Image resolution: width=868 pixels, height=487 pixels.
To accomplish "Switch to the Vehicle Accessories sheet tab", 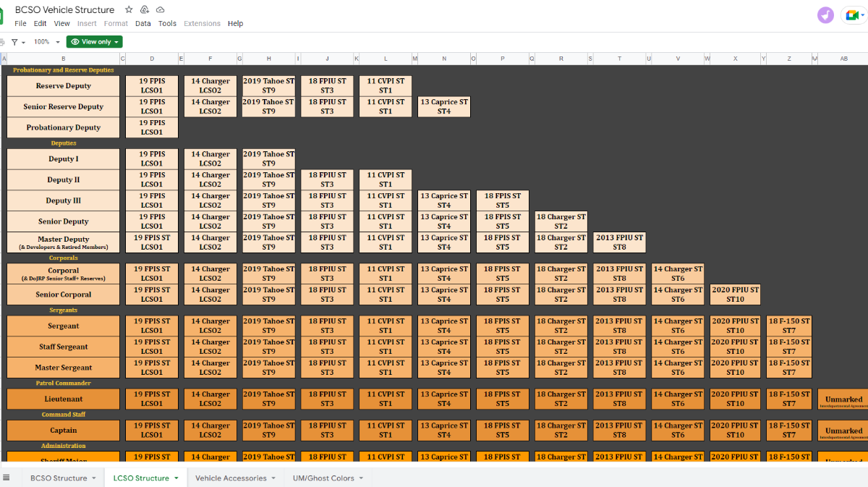I will pos(230,478).
